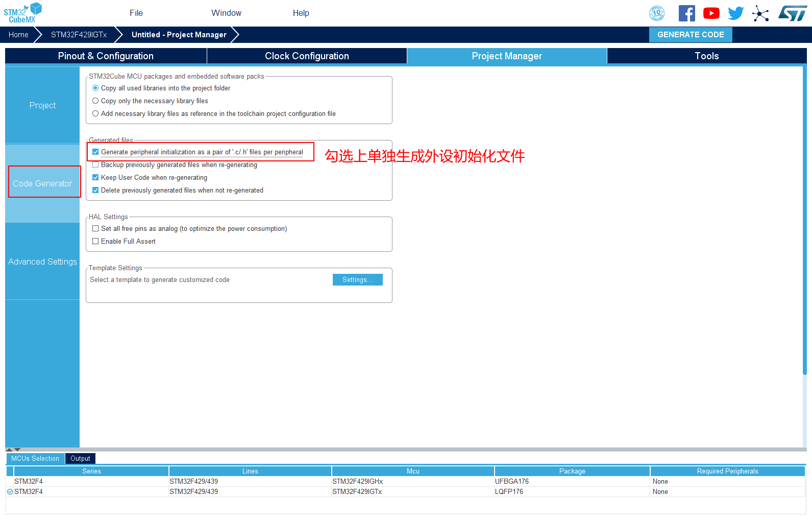Image resolution: width=812 pixels, height=520 pixels.
Task: Click the ST company logo
Action: pyautogui.click(x=793, y=13)
